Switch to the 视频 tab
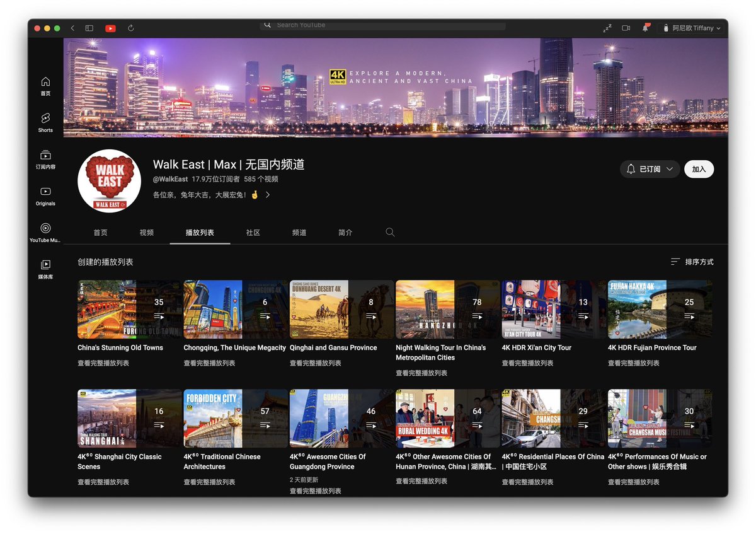756x534 pixels. pos(147,233)
